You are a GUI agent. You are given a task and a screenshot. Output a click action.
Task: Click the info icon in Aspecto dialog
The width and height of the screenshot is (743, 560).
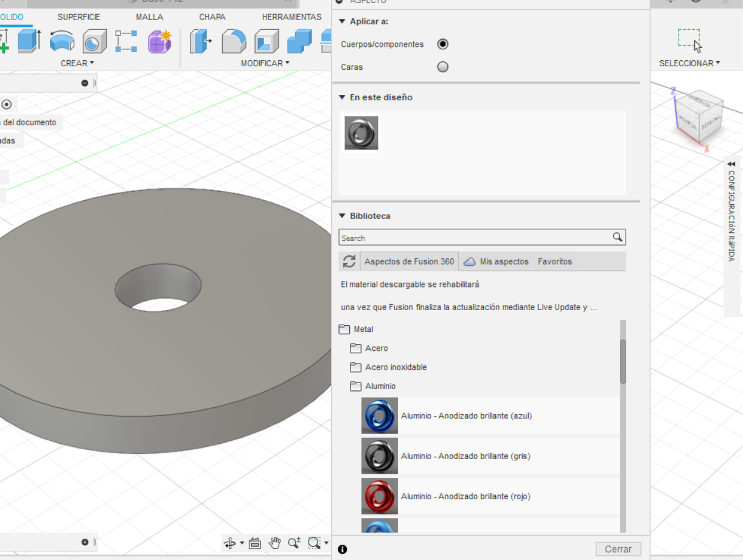pos(342,549)
